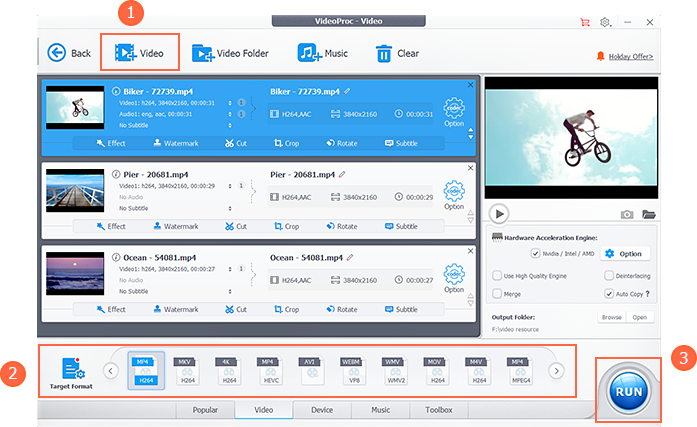Expand Biker video track selector

coord(230,103)
